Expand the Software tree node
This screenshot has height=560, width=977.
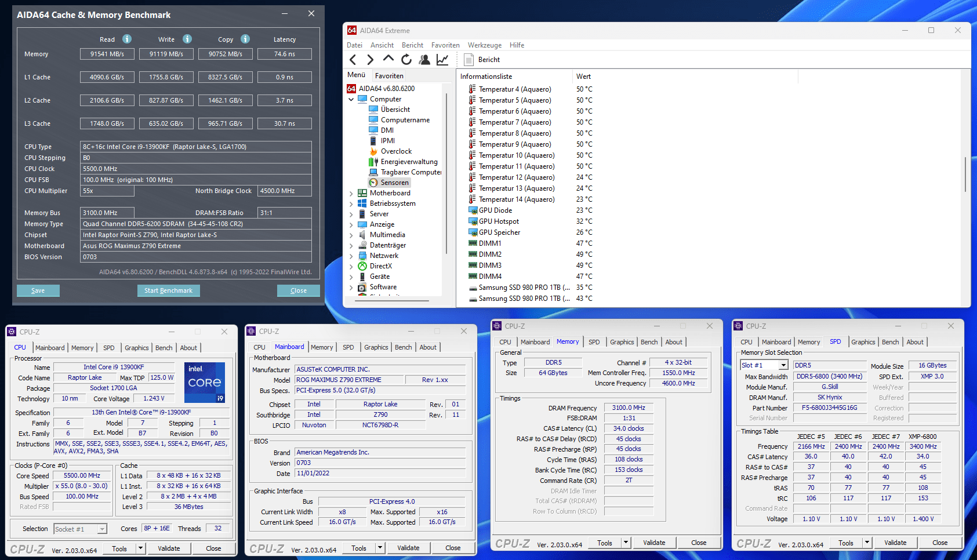point(351,287)
